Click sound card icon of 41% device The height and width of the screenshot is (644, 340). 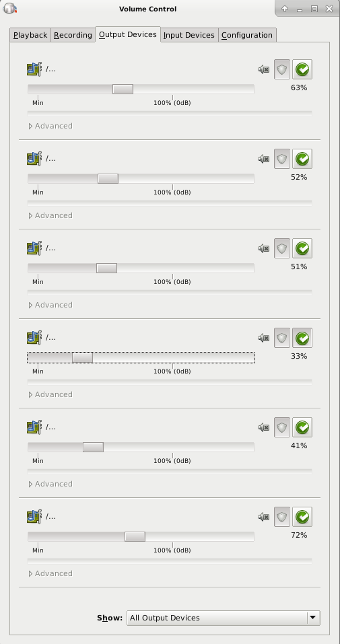click(34, 427)
